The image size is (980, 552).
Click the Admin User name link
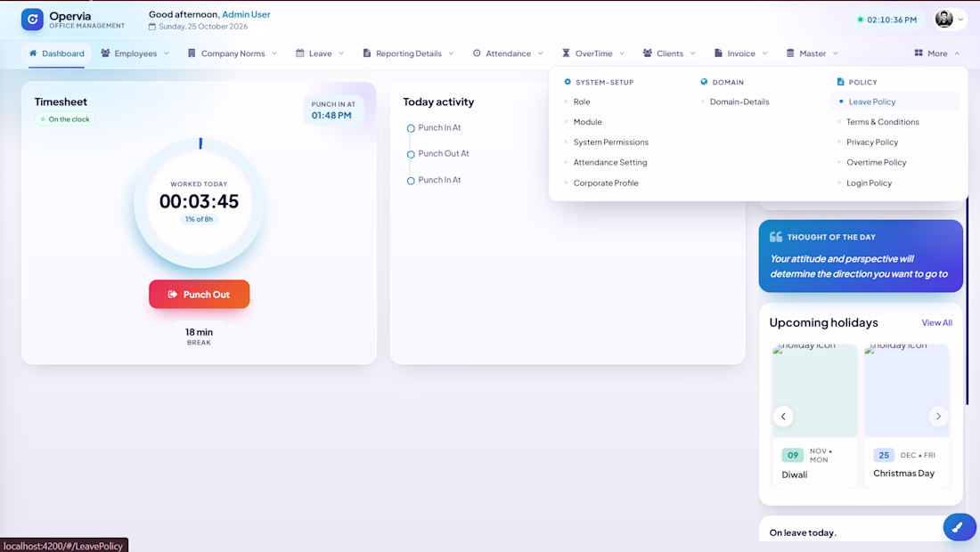(246, 14)
